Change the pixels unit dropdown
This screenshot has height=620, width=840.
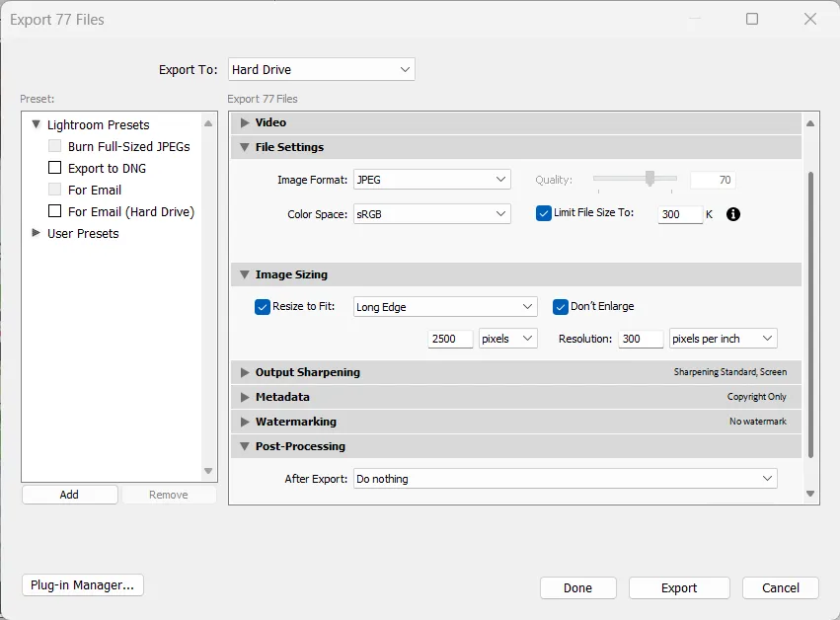coord(508,339)
